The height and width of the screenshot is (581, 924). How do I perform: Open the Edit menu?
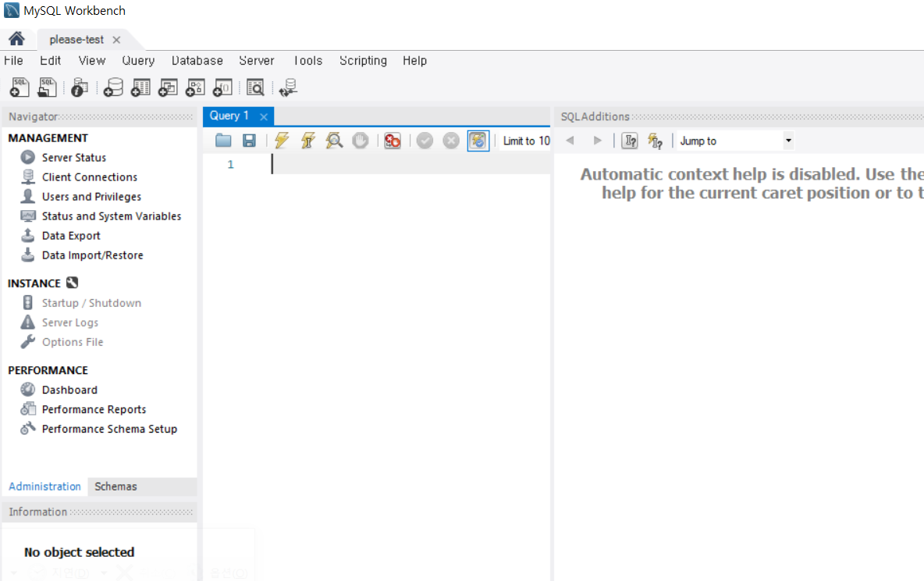(x=50, y=60)
